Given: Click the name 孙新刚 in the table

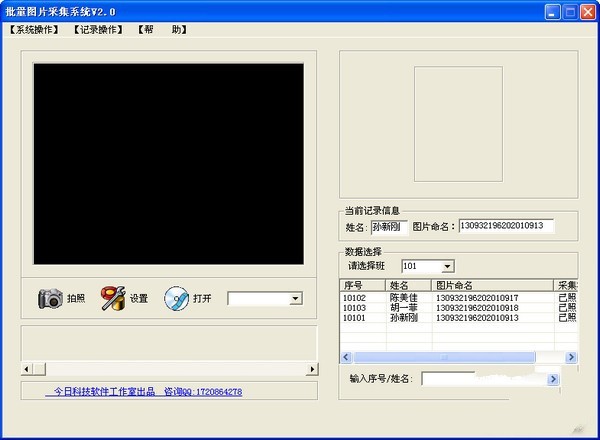Looking at the screenshot, I should pos(404,318).
